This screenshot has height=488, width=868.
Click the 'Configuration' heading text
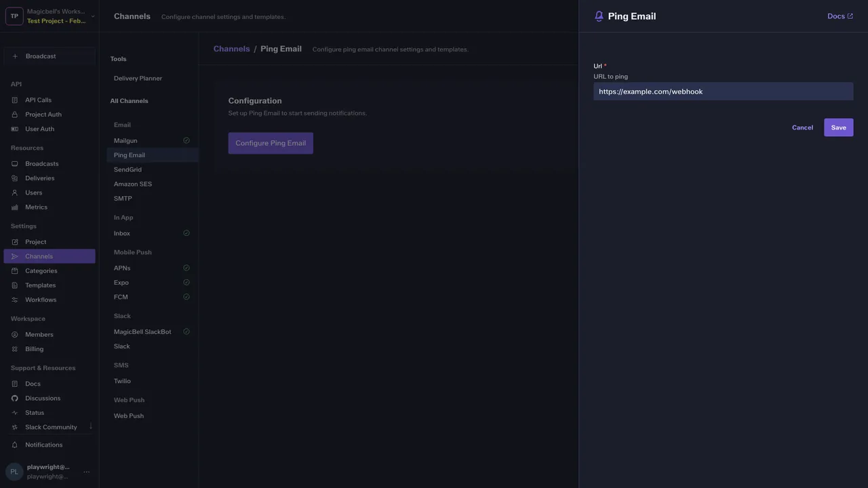coord(255,100)
